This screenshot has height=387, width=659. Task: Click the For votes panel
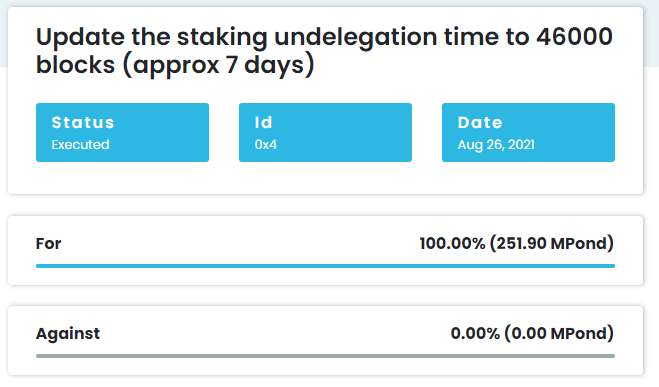tap(325, 250)
